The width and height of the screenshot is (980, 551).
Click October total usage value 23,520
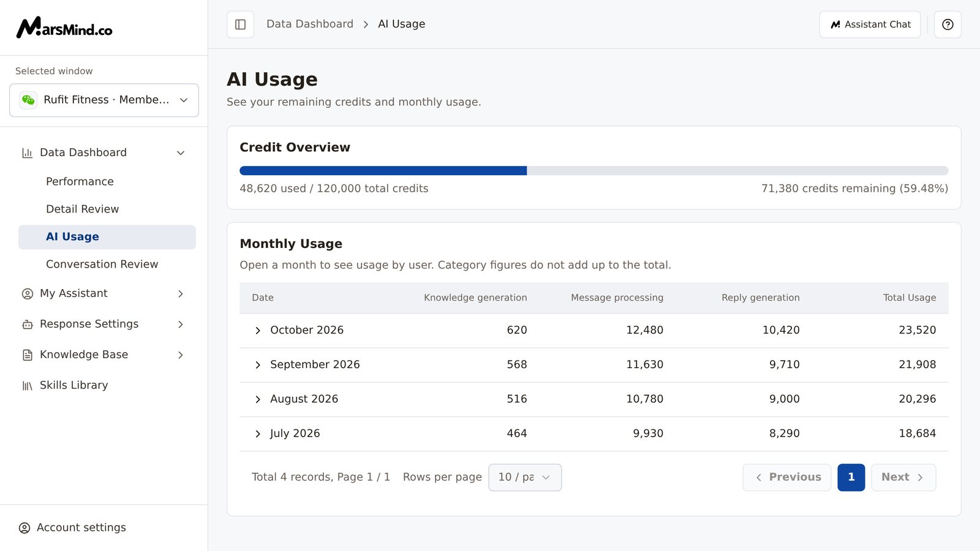(x=918, y=331)
